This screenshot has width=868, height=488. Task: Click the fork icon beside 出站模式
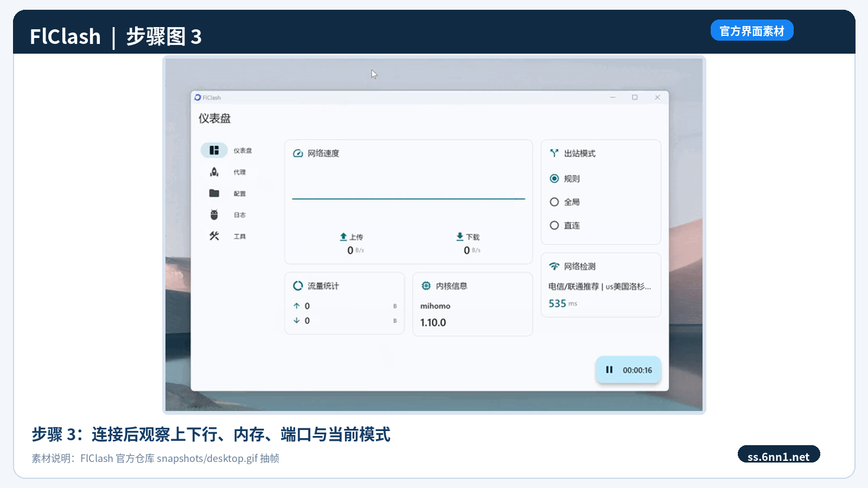tap(554, 153)
